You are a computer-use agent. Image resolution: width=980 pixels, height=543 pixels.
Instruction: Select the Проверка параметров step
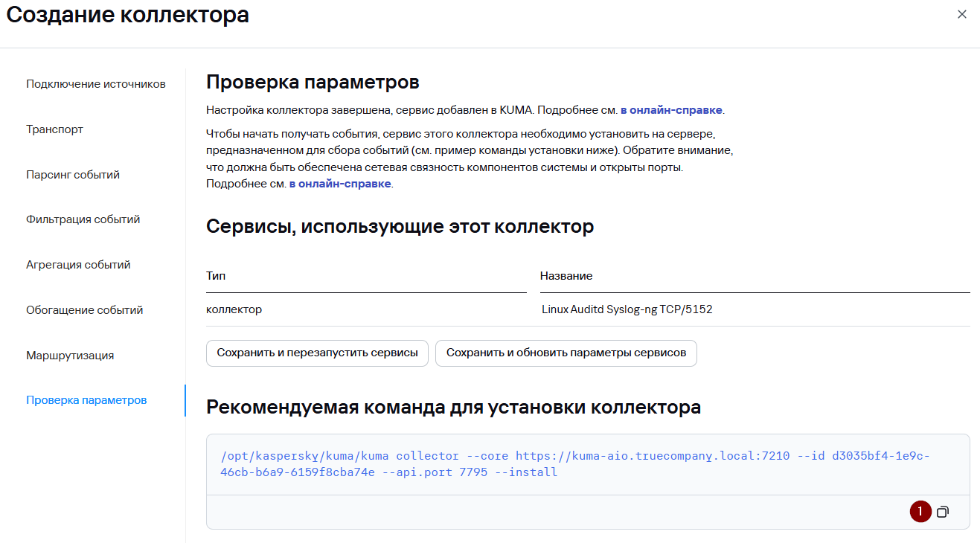click(86, 400)
